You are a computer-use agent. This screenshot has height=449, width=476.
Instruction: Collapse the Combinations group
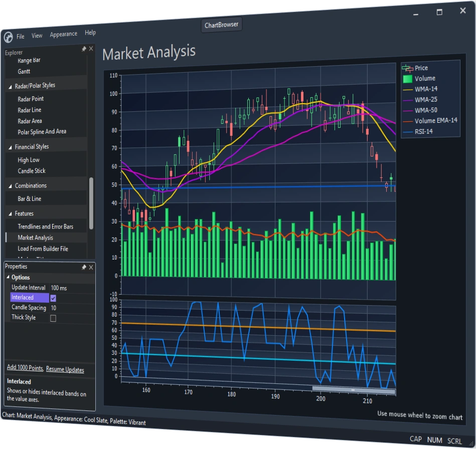click(x=10, y=186)
